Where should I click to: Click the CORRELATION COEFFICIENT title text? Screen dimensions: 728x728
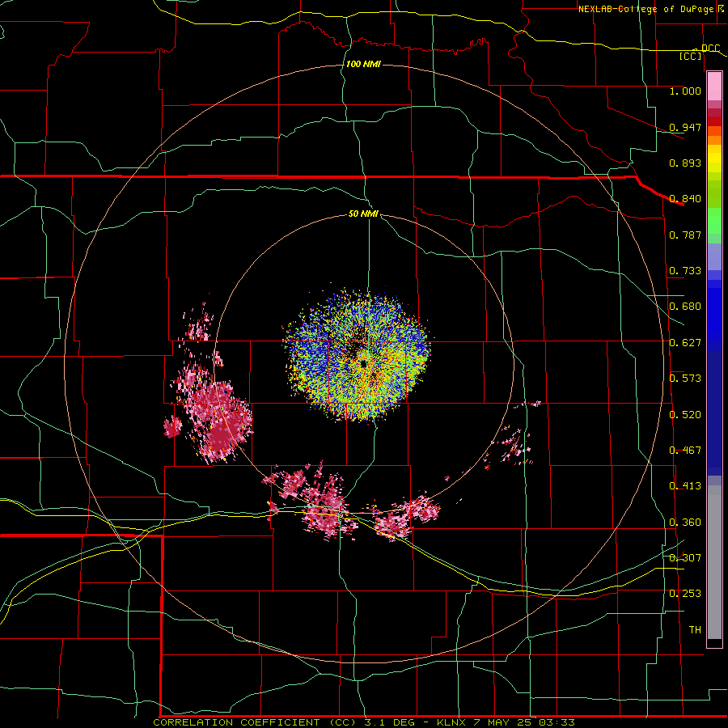[x=236, y=722]
